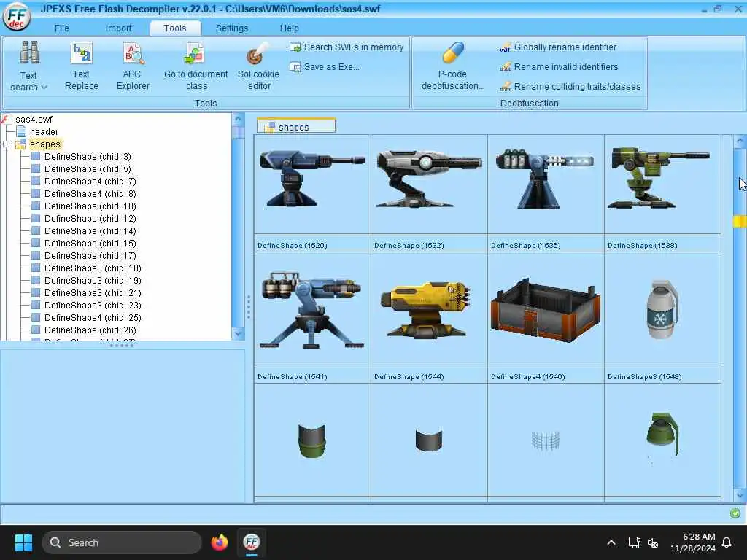747x560 pixels.
Task: Click Go to document class icon
Action: point(195,53)
